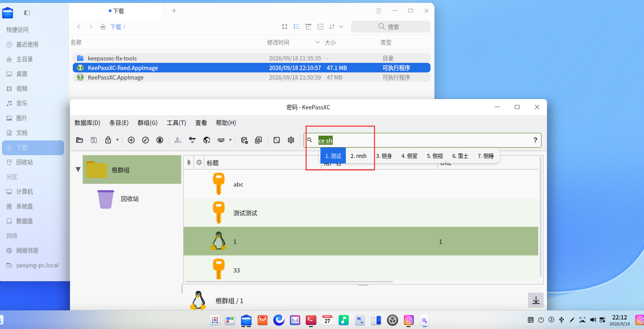The height and width of the screenshot is (329, 644).
Task: Open the calendar app in the taskbar
Action: tap(327, 320)
